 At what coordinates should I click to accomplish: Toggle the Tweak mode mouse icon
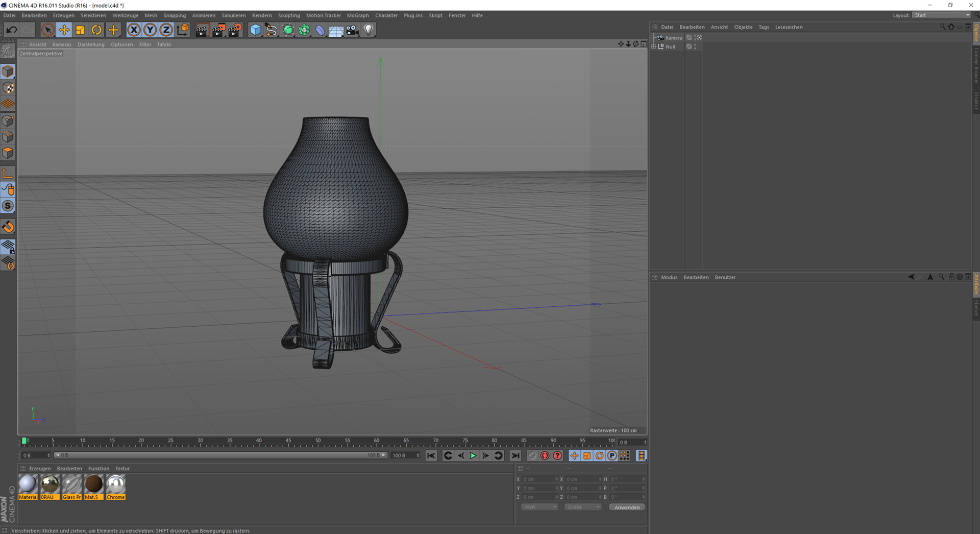tap(8, 190)
